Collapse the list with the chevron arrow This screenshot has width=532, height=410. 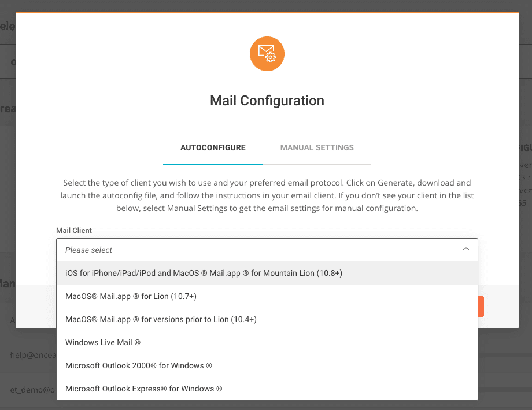click(466, 249)
